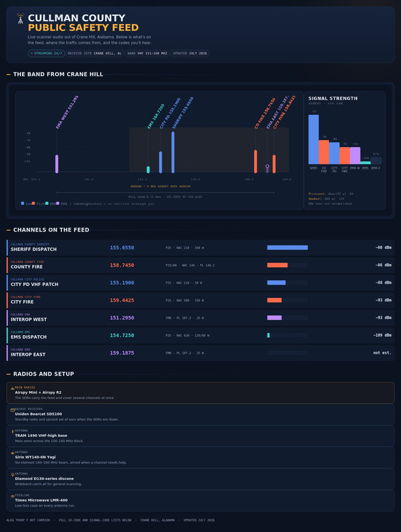The height and width of the screenshot is (532, 401).
Task: Click the Streaming 24/7 status pill
Action: [x=47, y=53]
